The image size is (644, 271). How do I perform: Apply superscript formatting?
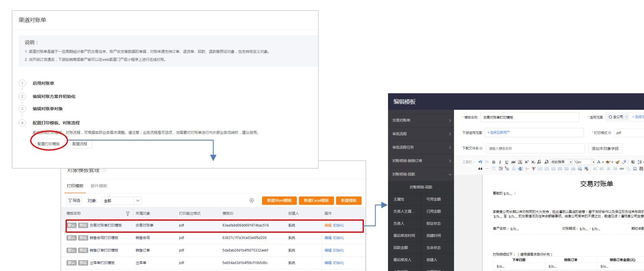pyautogui.click(x=526, y=162)
